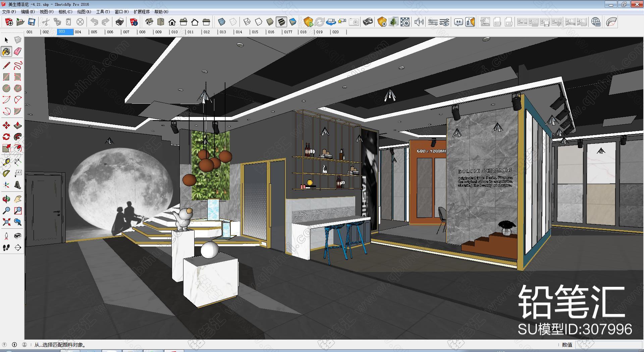Toggle Shaded With Textures style
Viewport: 644px width, 352px height.
(281, 22)
